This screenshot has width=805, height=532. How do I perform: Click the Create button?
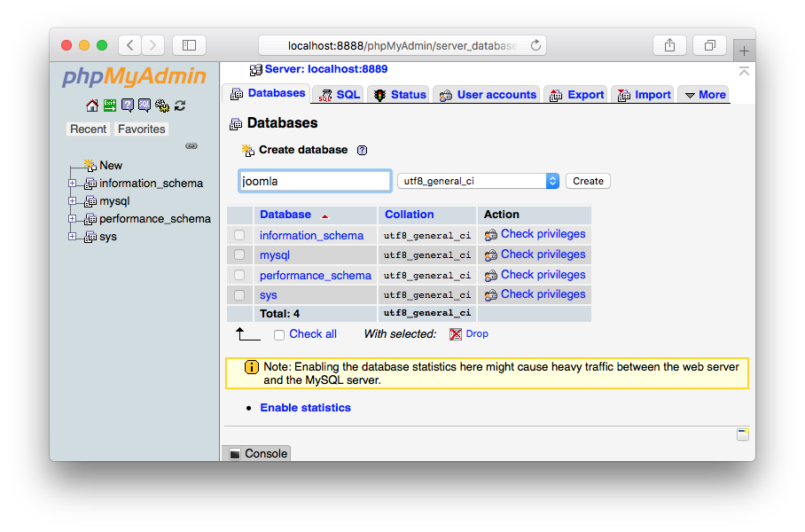(x=588, y=180)
